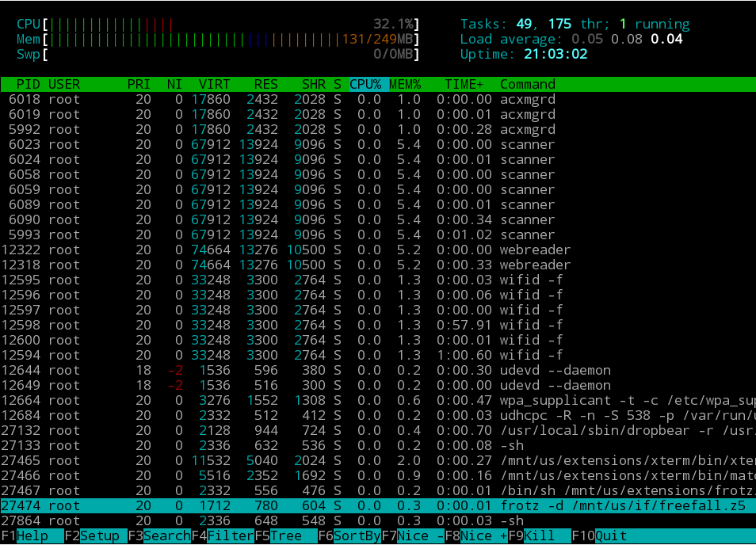Click the Load average values
756x545 pixels.
[627, 39]
